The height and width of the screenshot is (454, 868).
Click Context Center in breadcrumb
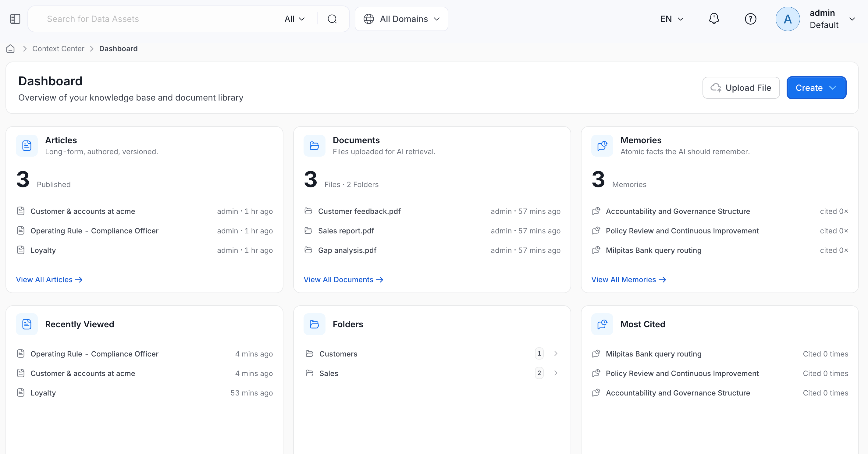[58, 48]
